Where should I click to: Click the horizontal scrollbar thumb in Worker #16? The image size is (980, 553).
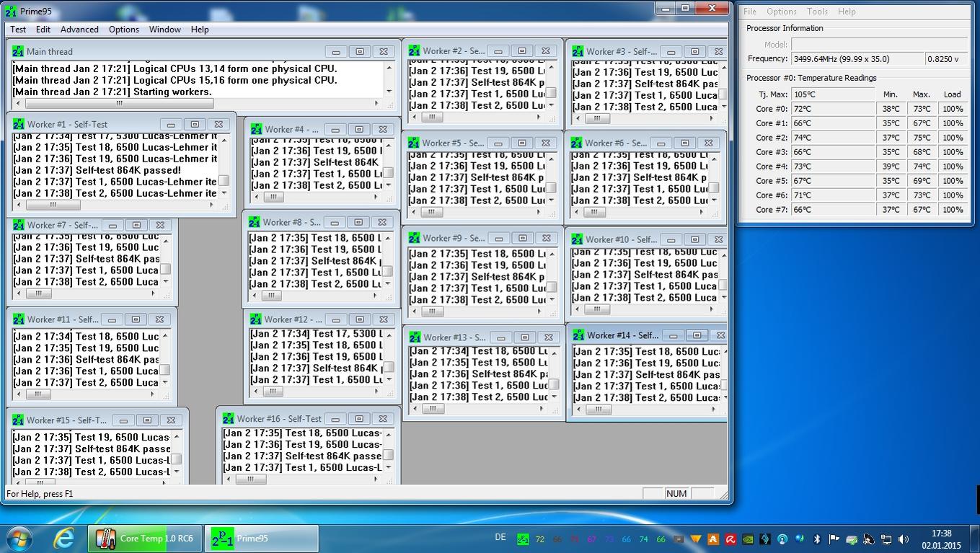point(250,479)
